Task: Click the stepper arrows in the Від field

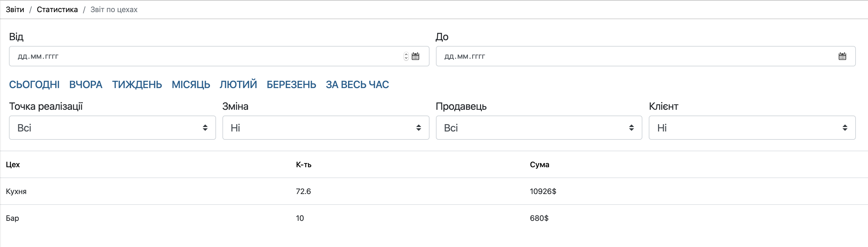Action: (406, 56)
